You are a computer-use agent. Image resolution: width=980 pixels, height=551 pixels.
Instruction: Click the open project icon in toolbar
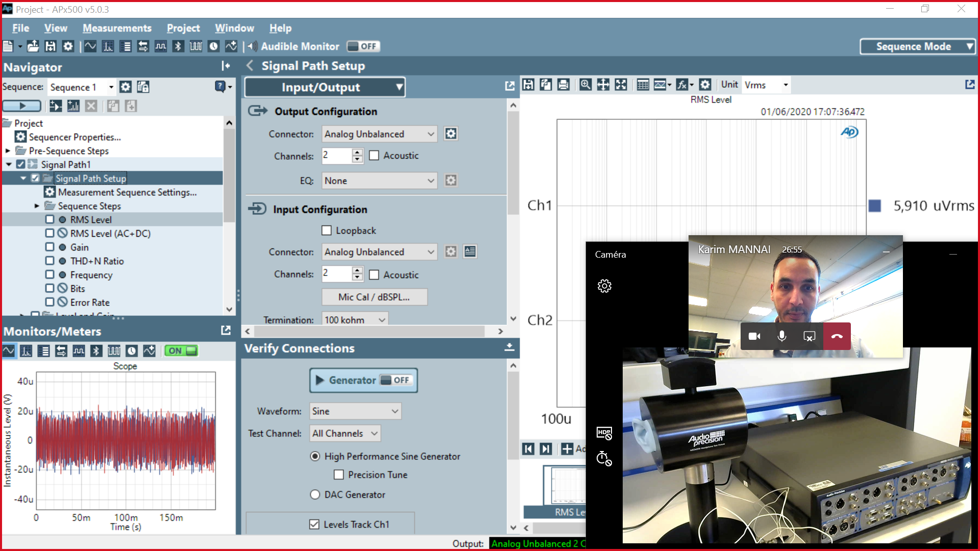[x=33, y=46]
